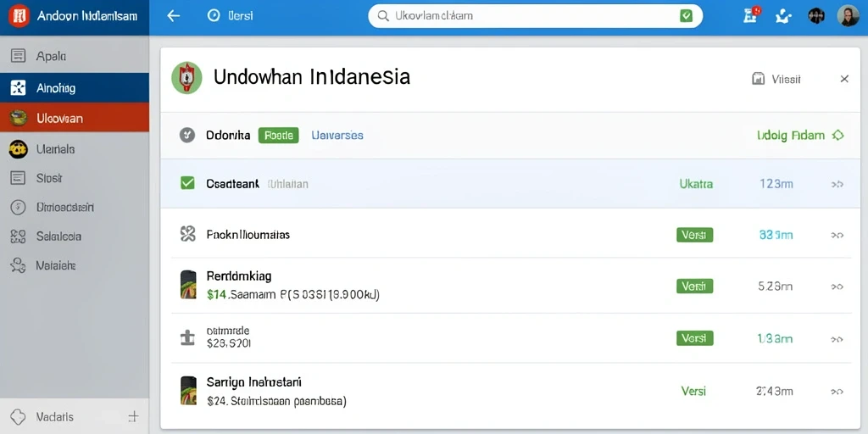Click the Malaiiehs person icon
Screen dimensions: 868x434
tap(19, 265)
